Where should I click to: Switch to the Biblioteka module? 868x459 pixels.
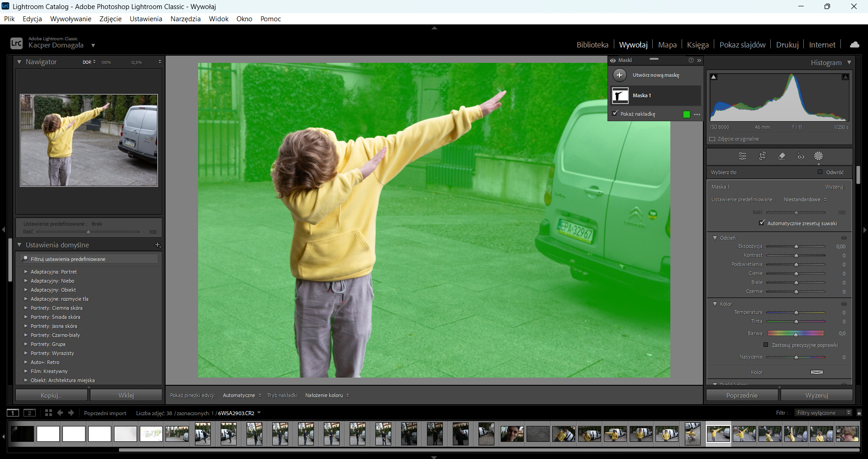pos(592,45)
